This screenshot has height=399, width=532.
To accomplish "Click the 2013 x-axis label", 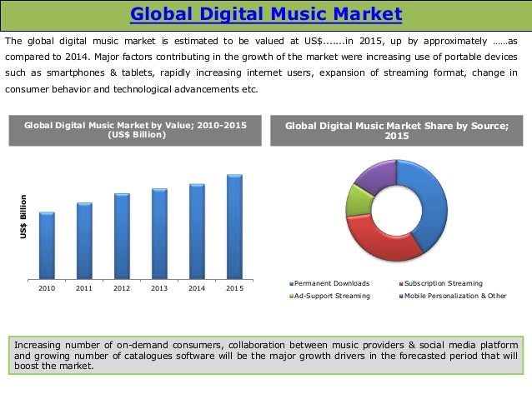I will pyautogui.click(x=159, y=288).
